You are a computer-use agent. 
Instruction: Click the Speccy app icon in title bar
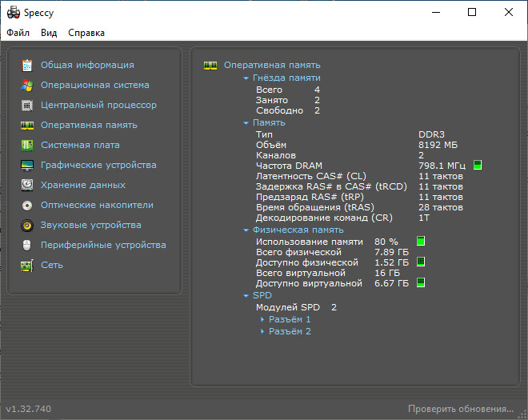tap(14, 13)
